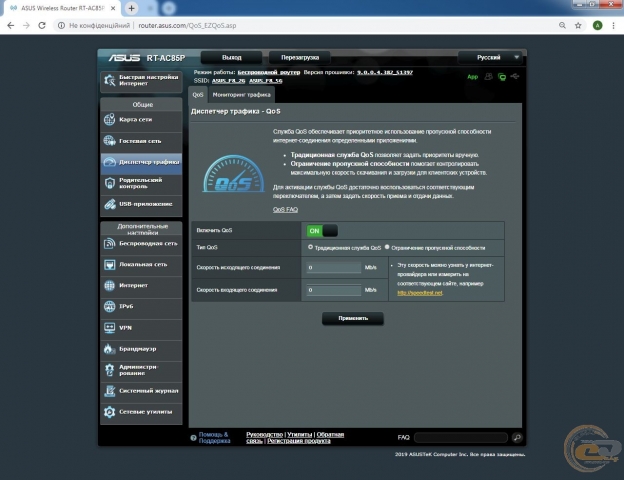The width and height of the screenshot is (624, 480).
Task: Click the Перезагрузка reboot button
Action: click(300, 57)
